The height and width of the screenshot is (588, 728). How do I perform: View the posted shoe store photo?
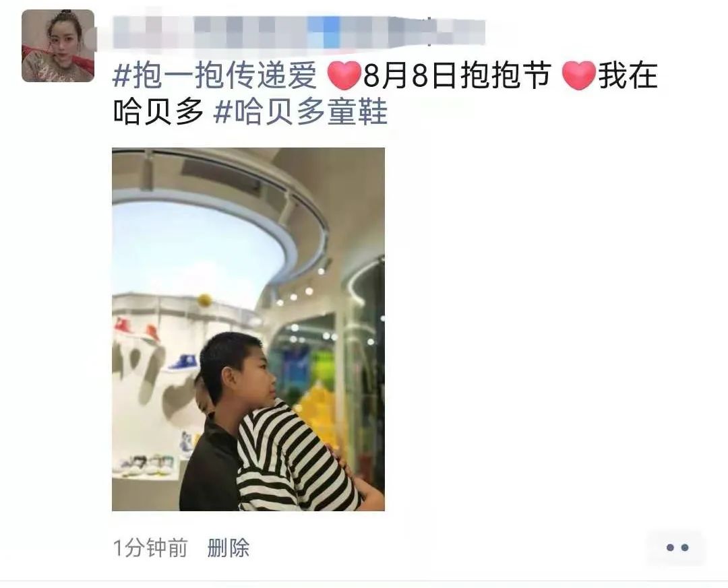(x=248, y=329)
